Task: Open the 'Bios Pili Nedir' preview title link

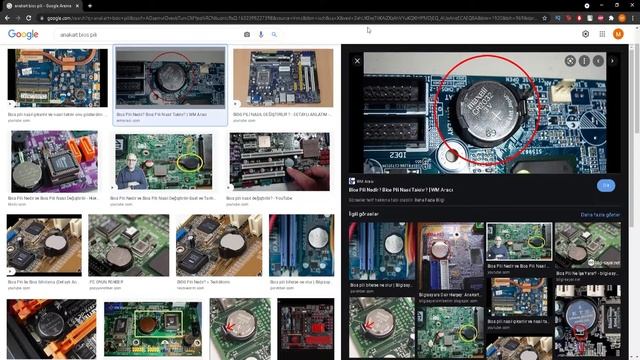Action: click(x=401, y=190)
